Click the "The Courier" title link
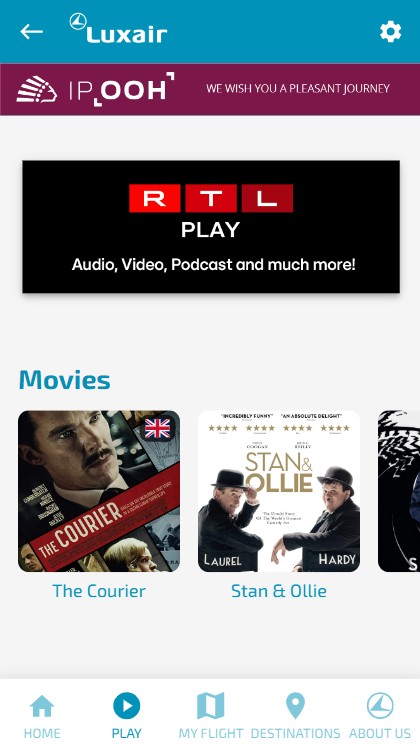The image size is (420, 750). [99, 591]
